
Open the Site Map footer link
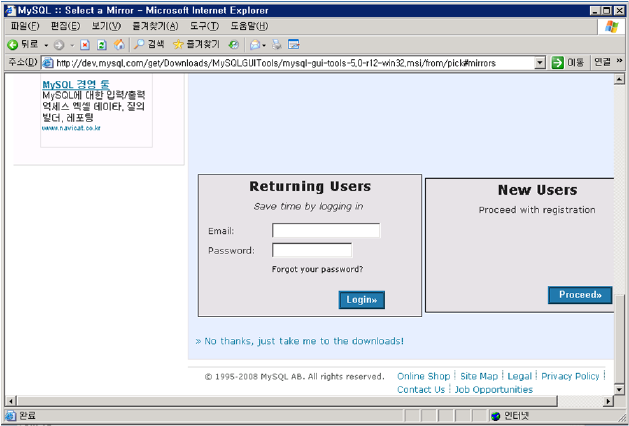(479, 376)
